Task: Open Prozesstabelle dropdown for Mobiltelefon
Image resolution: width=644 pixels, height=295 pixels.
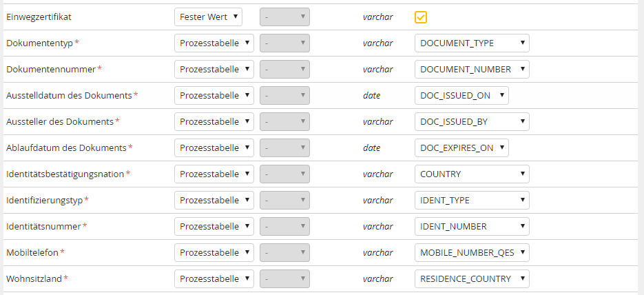Action: [214, 253]
